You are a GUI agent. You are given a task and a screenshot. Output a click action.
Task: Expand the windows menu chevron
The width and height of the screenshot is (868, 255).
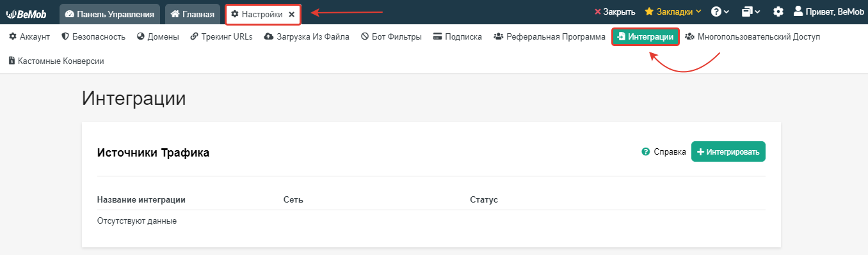(758, 12)
